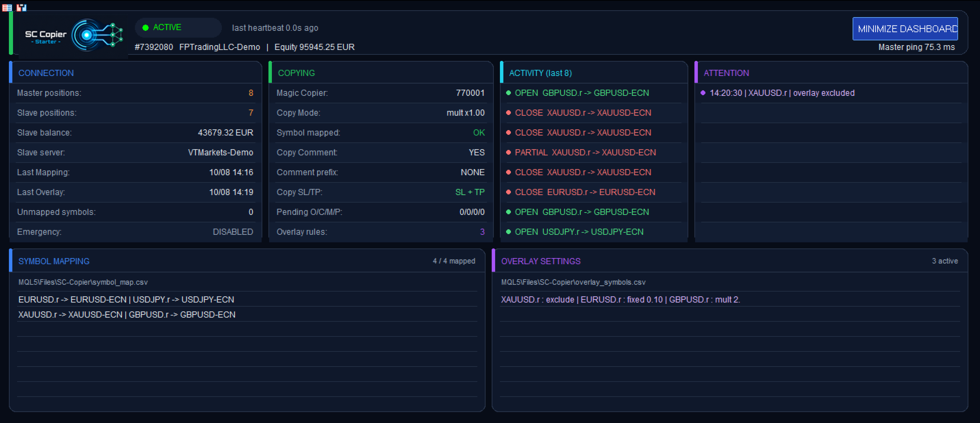Click account number #7392080
Screen dimensions: 980x423
pyautogui.click(x=154, y=47)
